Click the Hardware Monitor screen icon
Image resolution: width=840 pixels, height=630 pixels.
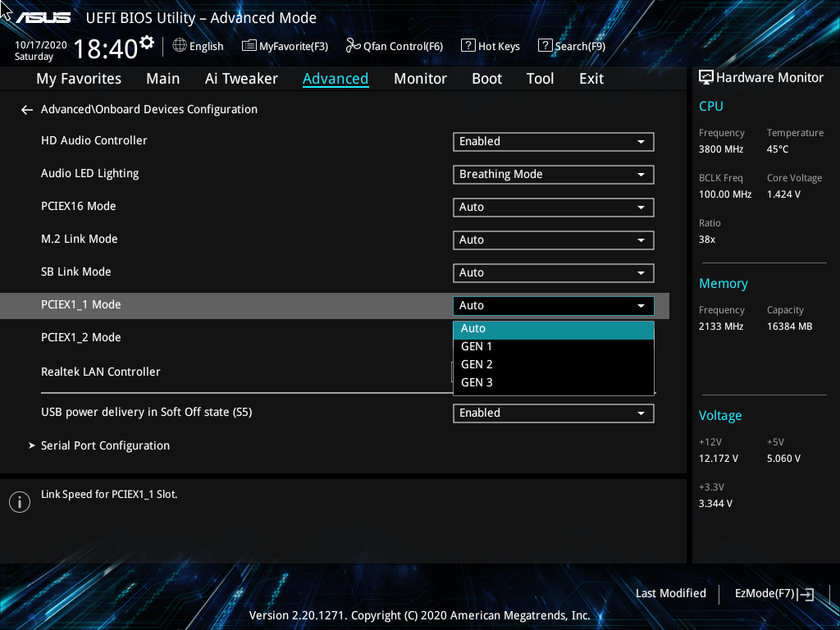click(x=706, y=78)
